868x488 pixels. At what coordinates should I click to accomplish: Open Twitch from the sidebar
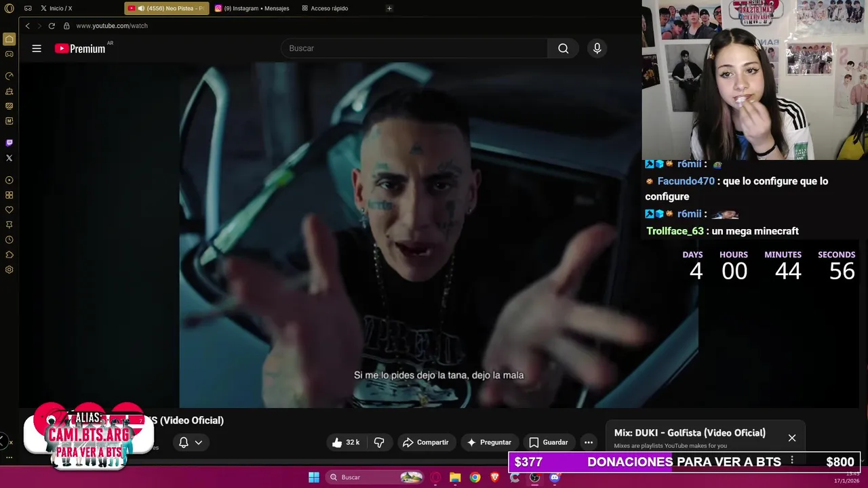coord(9,143)
